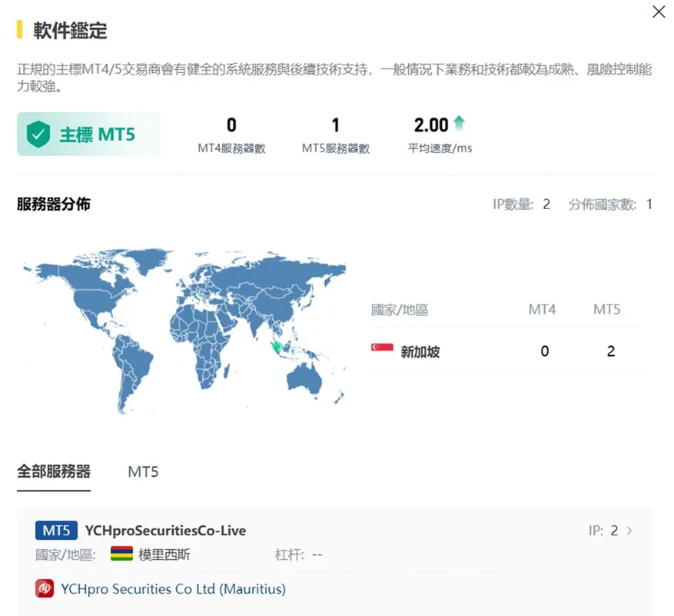674x616 pixels.
Task: Switch to the MT5 tab
Action: pos(143,472)
